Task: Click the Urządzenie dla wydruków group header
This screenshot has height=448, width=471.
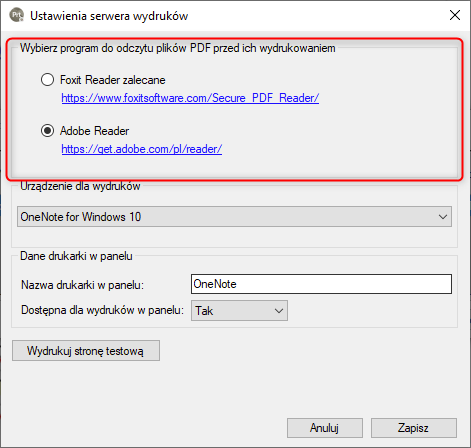Action: click(80, 186)
